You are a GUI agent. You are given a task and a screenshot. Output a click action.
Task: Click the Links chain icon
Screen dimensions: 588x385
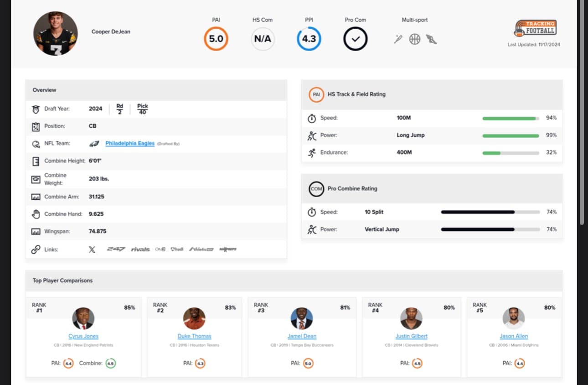[x=36, y=250]
